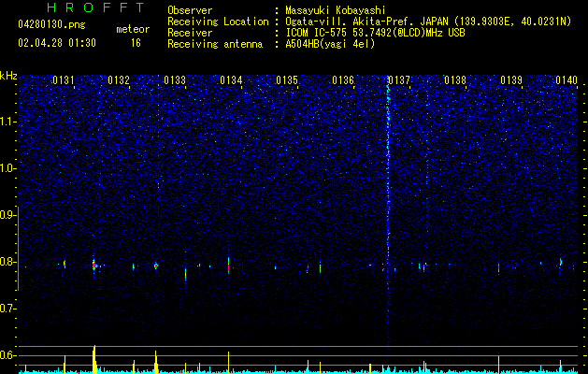The image size is (588, 374).
Task: Click the meteor count value 16
Action: click(136, 43)
